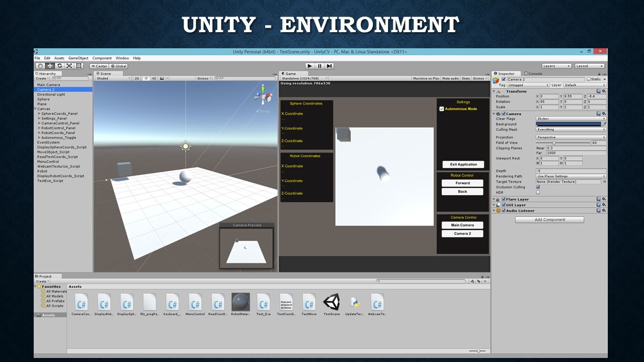Image resolution: width=644 pixels, height=362 pixels.
Task: Toggle Audio Listener enabled checkbox
Action: tap(504, 211)
